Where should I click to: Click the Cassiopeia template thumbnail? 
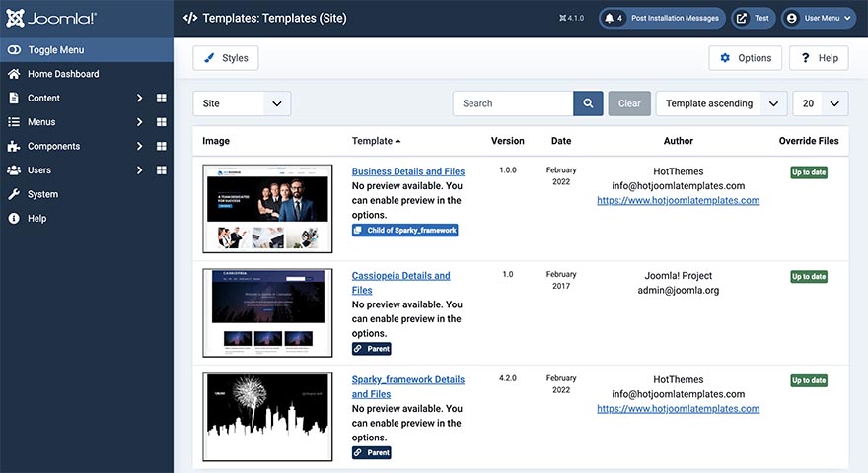267,312
